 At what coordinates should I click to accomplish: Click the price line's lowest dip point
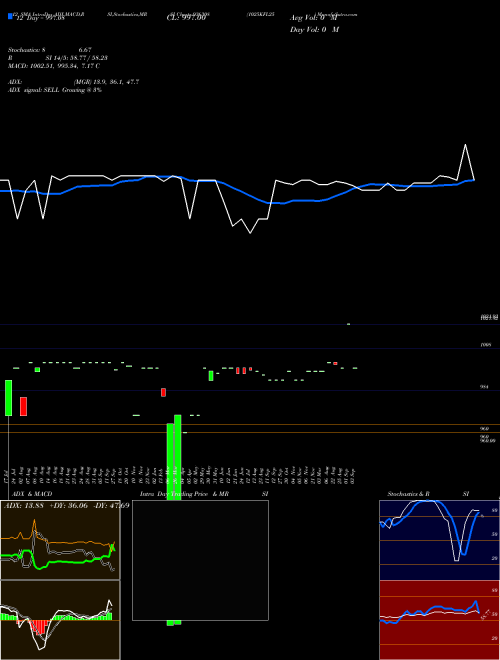[250, 233]
